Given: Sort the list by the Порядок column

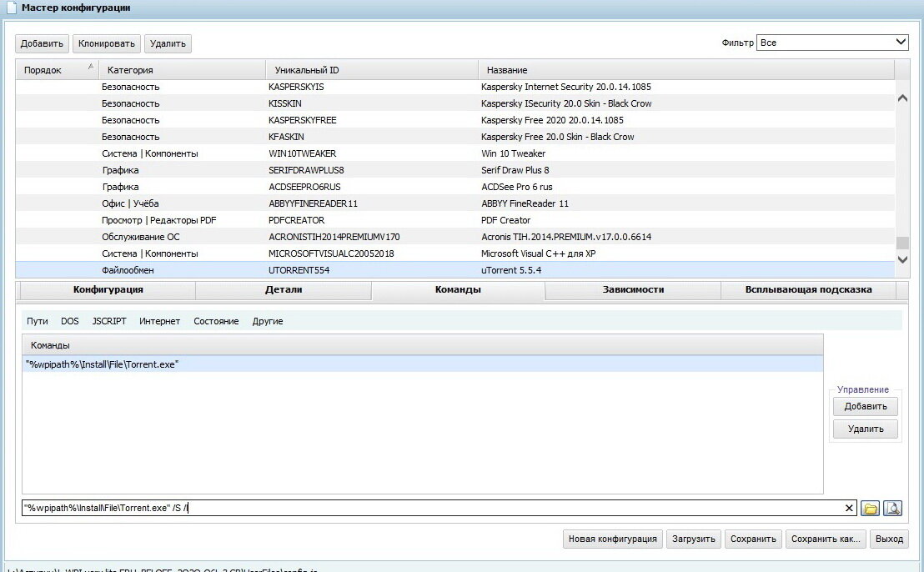Looking at the screenshot, I should coord(58,70).
